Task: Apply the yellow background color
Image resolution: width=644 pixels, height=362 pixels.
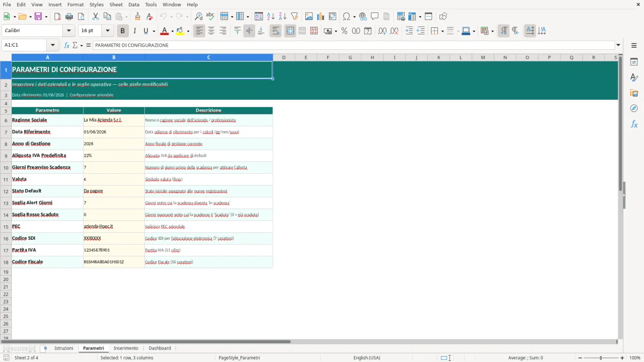Action: tap(180, 31)
